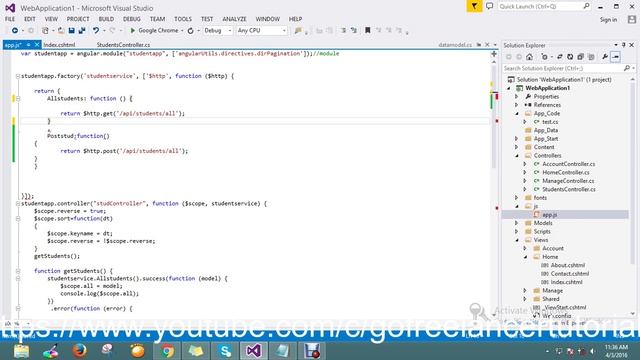Pin the Solution Explorer panel
This screenshot has height=360, width=640.
tap(624, 45)
